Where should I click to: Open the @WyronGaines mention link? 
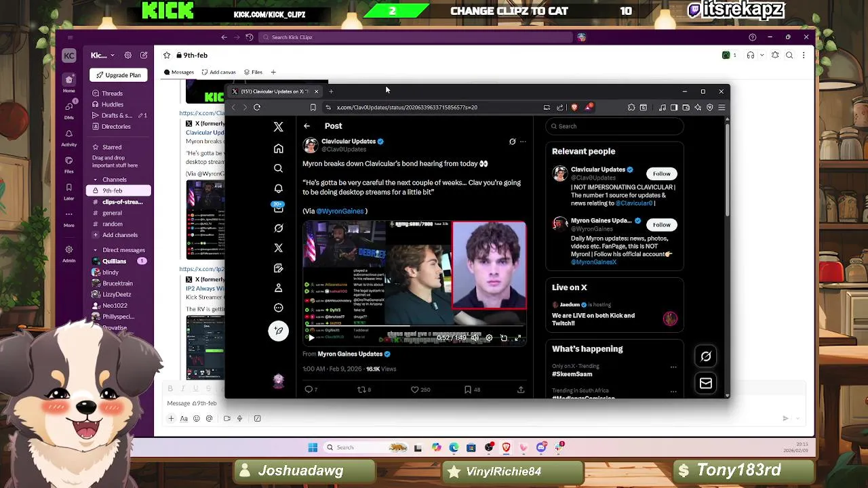point(340,211)
